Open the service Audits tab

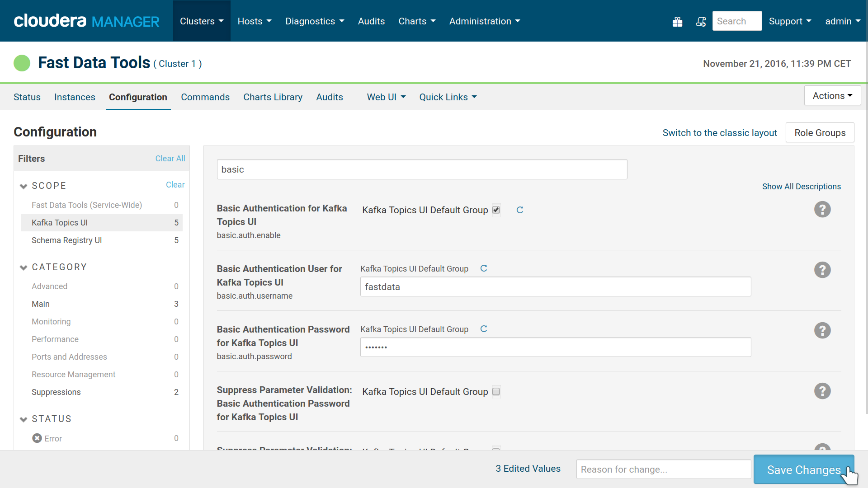[330, 97]
